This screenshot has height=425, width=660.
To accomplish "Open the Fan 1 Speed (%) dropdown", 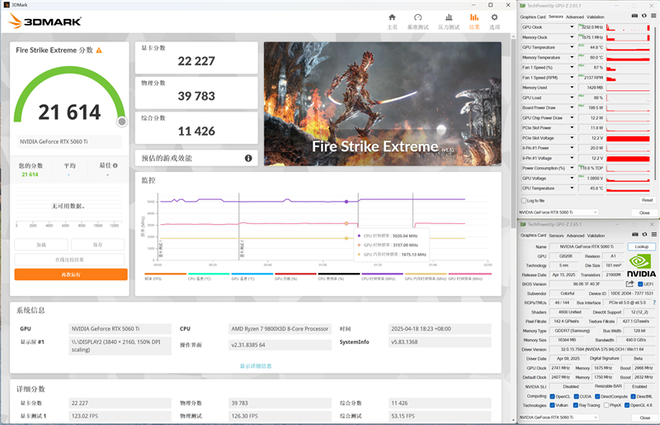I will 572,67.
